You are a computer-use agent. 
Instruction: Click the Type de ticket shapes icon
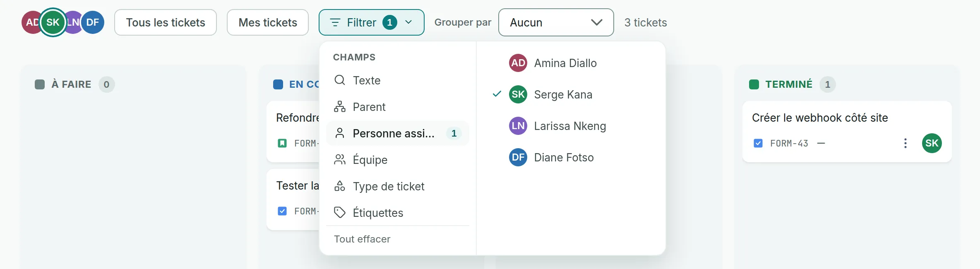[340, 186]
